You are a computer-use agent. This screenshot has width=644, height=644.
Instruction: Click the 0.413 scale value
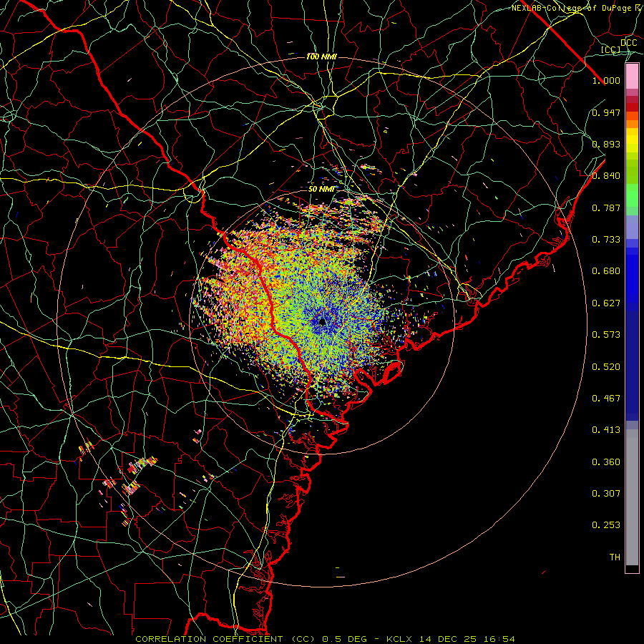(606, 430)
